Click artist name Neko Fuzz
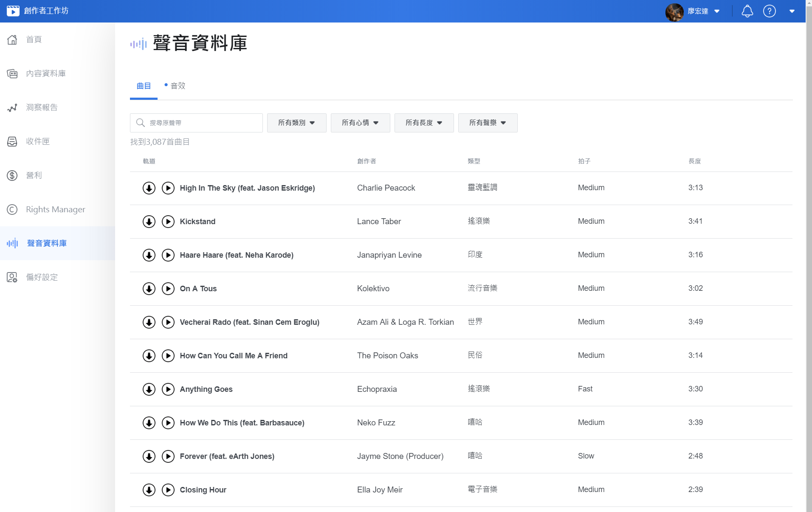Viewport: 812px width, 512px height. (376, 422)
